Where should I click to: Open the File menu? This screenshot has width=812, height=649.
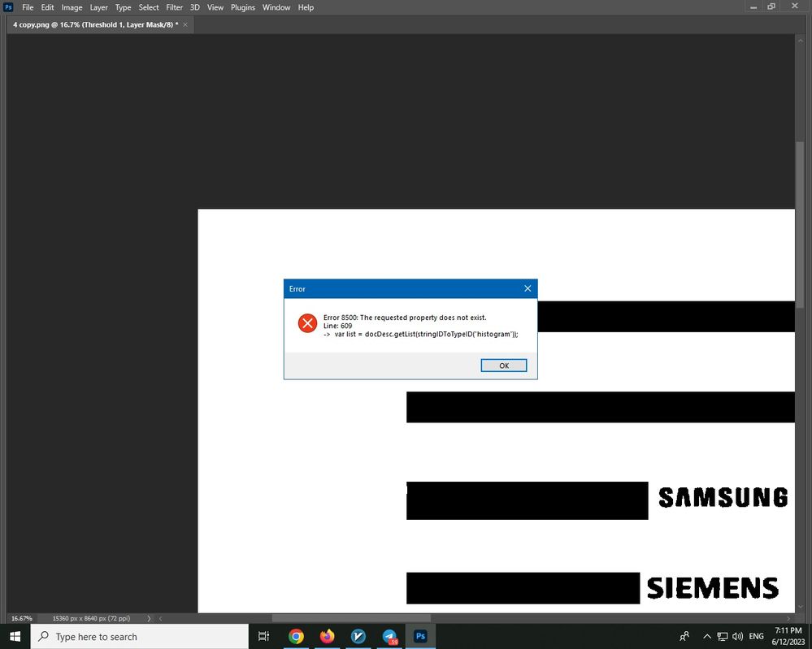point(28,7)
